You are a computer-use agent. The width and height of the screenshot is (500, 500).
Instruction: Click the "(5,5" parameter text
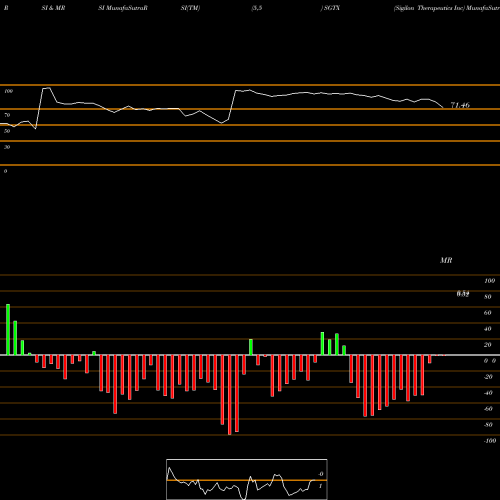(257, 8)
